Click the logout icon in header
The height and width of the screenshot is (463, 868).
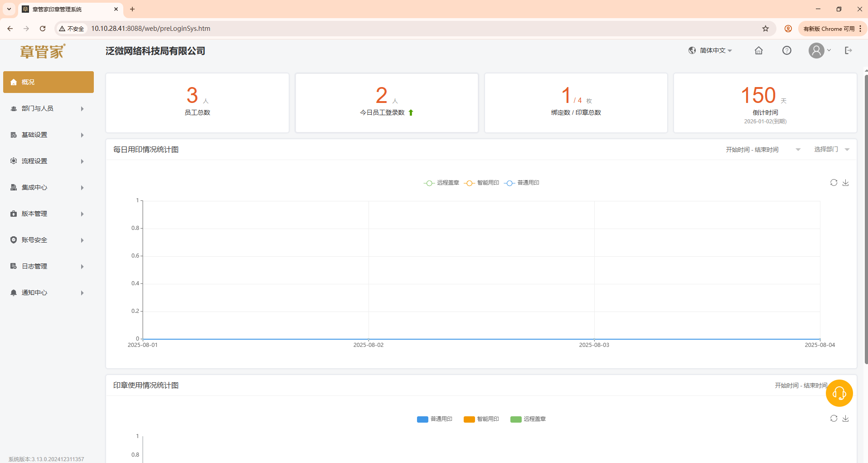[849, 50]
